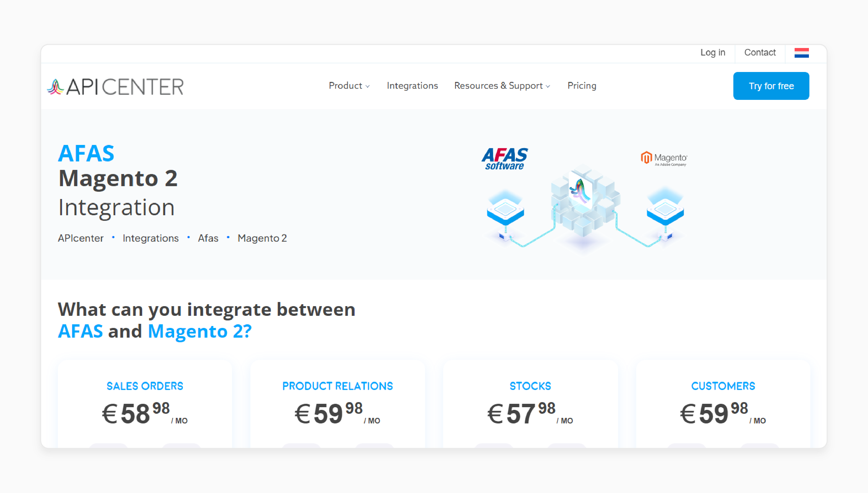Click the Try for free button
Viewport: 868px width, 493px height.
[771, 85]
